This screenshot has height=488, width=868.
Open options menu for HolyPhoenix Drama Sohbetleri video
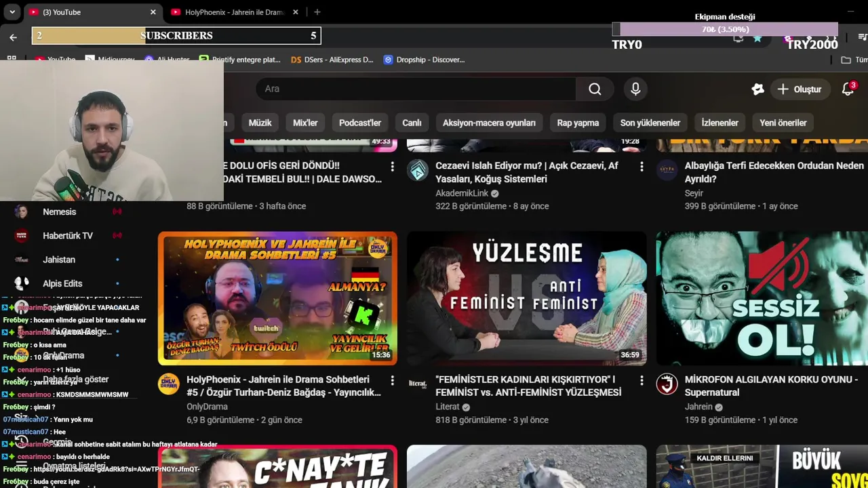pos(392,381)
